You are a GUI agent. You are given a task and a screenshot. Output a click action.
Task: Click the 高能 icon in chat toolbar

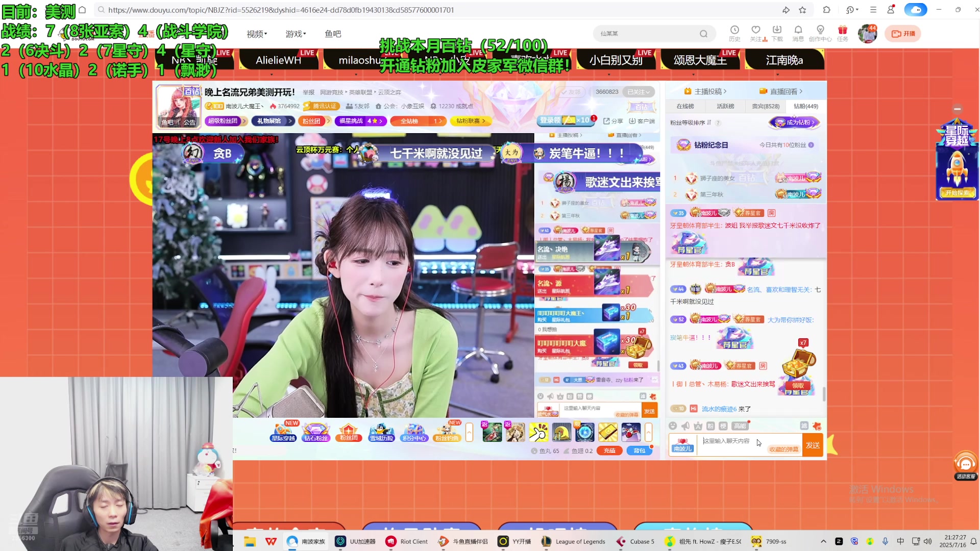740,426
